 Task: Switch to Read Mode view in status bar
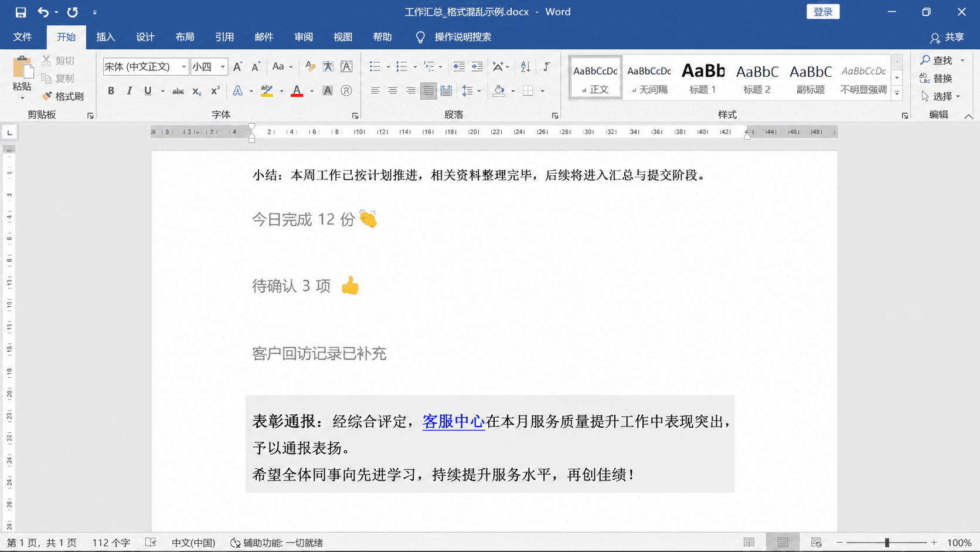749,543
